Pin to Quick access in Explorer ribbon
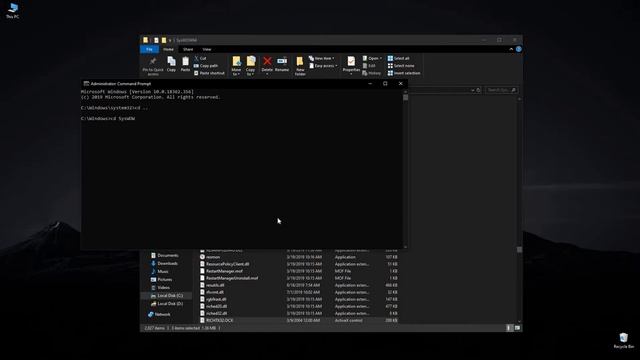Viewport: 640px width, 360px height. pyautogui.click(x=153, y=66)
